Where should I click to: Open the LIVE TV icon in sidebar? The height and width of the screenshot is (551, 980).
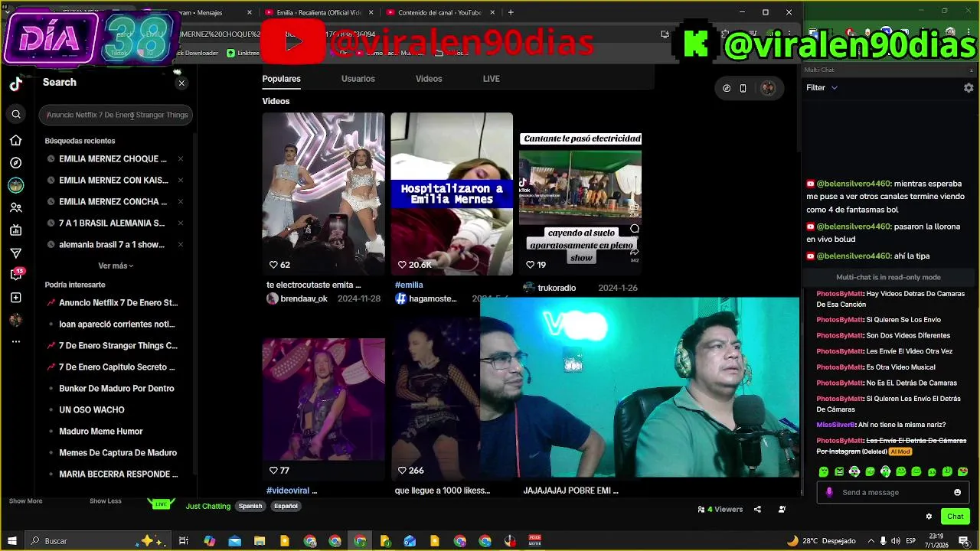point(16,230)
